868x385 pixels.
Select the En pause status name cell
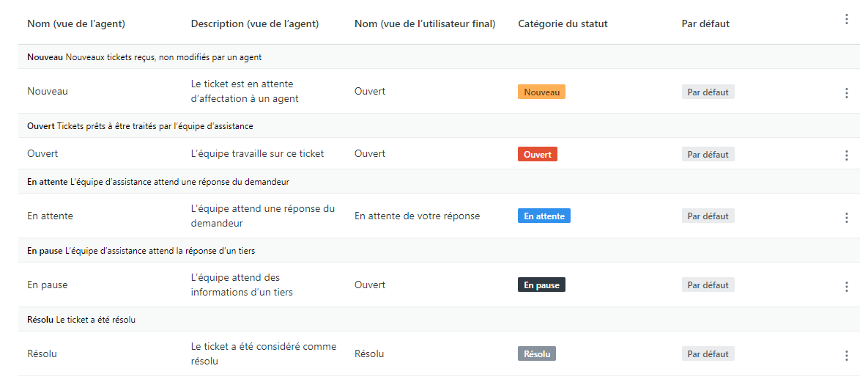pyautogui.click(x=47, y=285)
